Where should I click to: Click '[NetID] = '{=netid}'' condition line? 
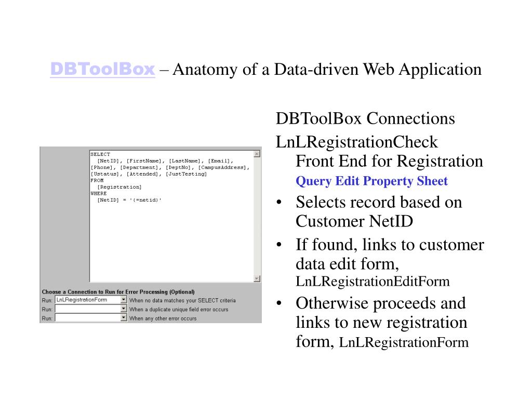pyautogui.click(x=129, y=200)
